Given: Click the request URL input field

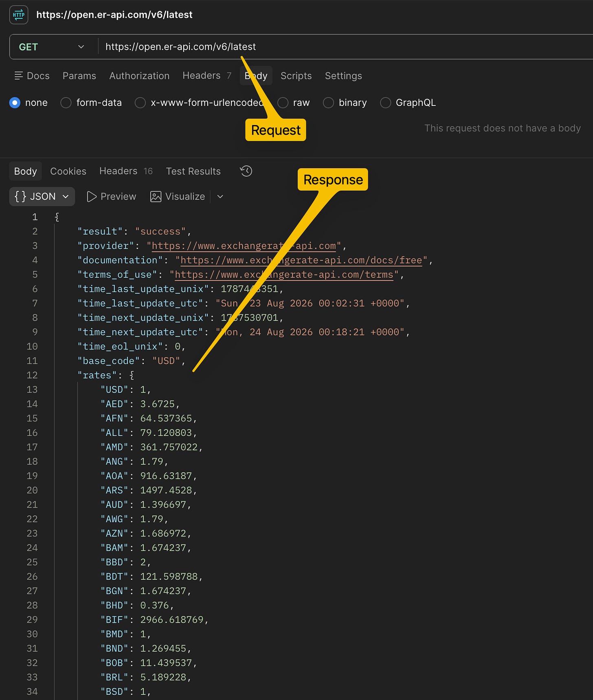Looking at the screenshot, I should coord(346,47).
